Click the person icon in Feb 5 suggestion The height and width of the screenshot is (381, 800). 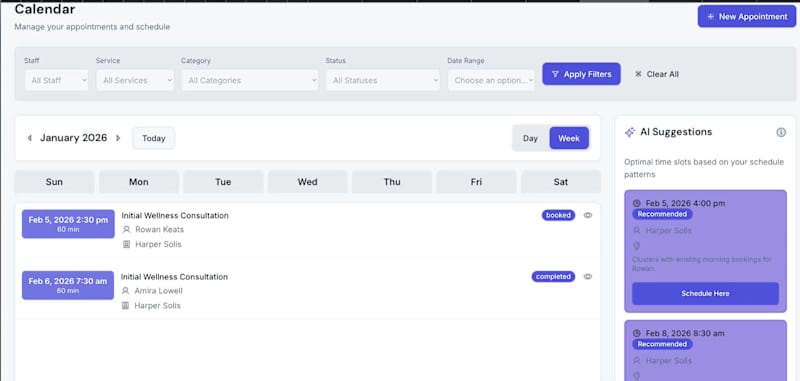[x=636, y=231]
